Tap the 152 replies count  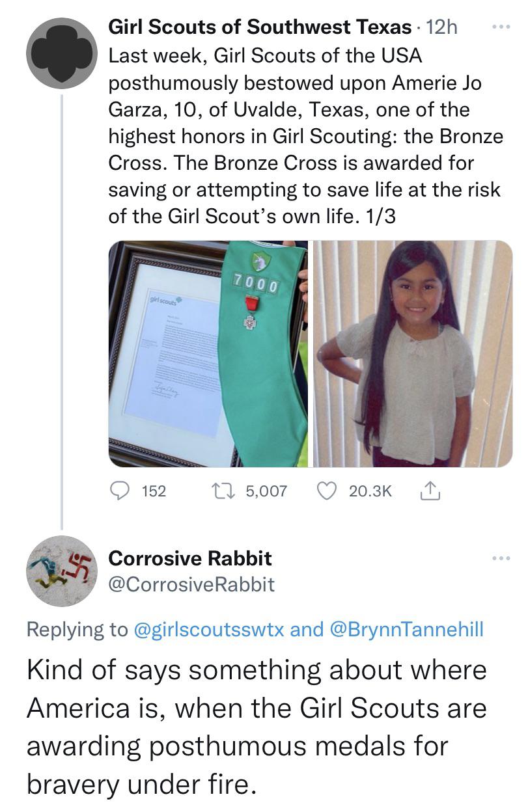tap(154, 491)
